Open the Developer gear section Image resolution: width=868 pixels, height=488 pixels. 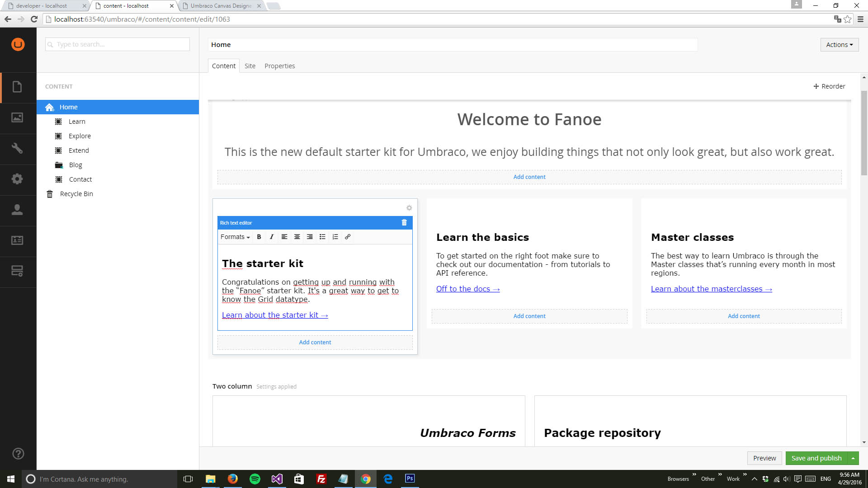point(17,179)
